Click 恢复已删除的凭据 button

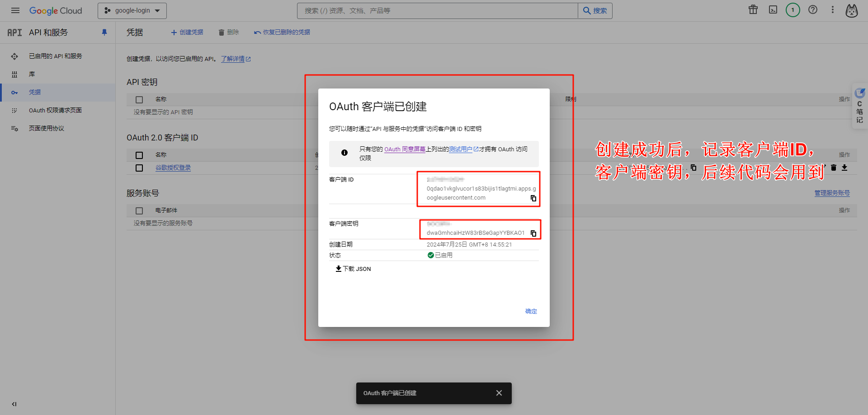point(282,33)
